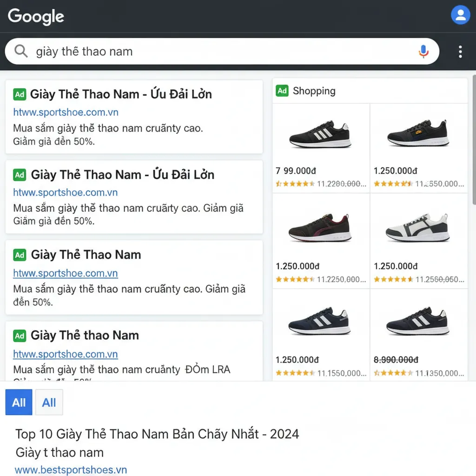Viewport: 476px width, 476px height.
Task: Click the sportshoe.com.vn URL in the first ad
Action: pyautogui.click(x=66, y=112)
